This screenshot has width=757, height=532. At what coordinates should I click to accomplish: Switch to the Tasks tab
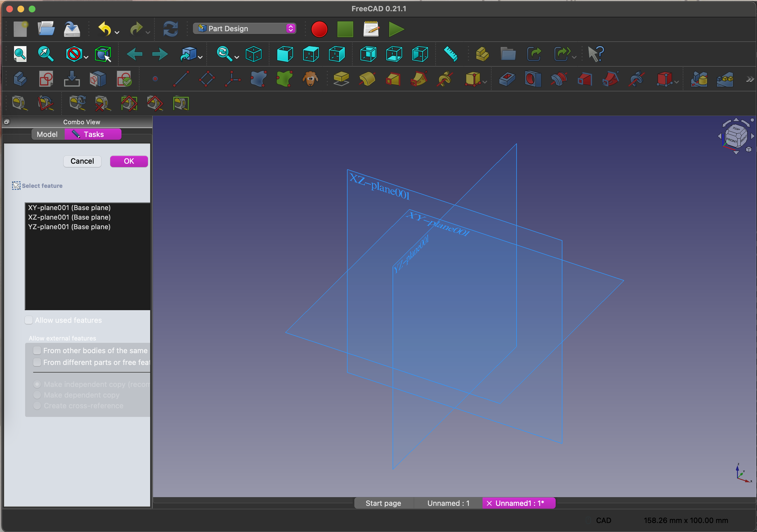tap(93, 134)
